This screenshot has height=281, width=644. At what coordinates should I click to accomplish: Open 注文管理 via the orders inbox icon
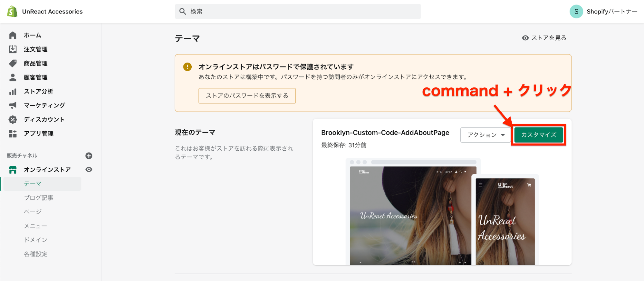point(13,49)
